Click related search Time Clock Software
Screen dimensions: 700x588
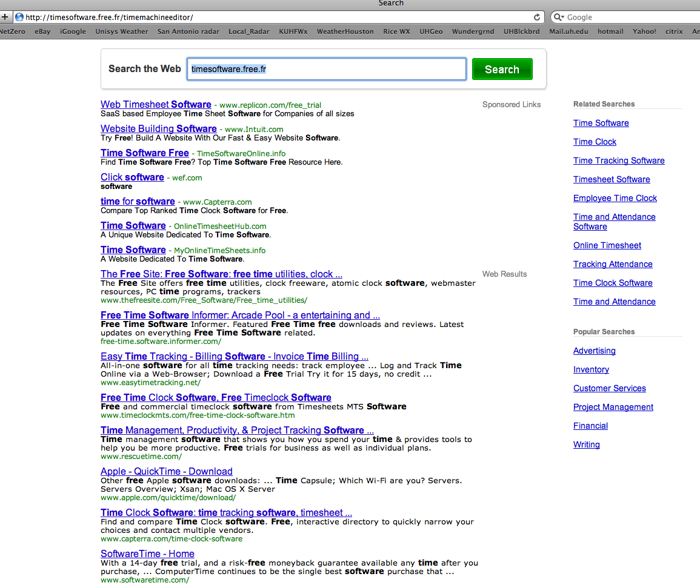tap(613, 283)
